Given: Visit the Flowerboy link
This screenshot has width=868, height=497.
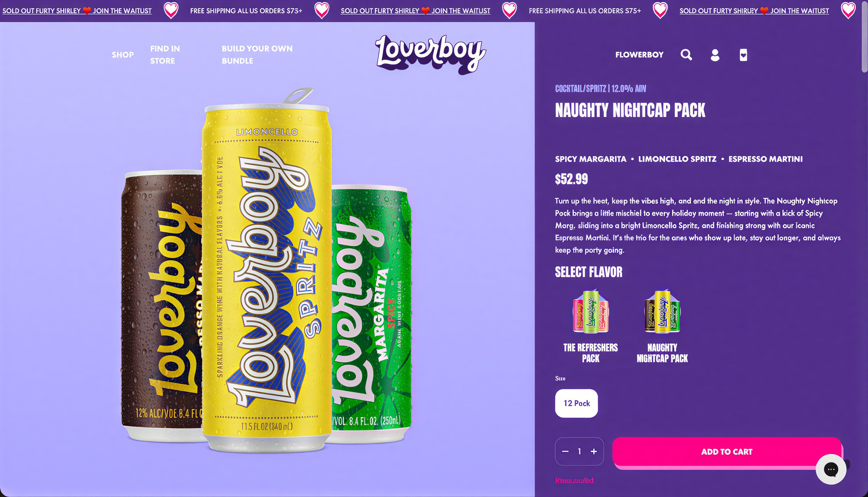Looking at the screenshot, I should point(640,55).
